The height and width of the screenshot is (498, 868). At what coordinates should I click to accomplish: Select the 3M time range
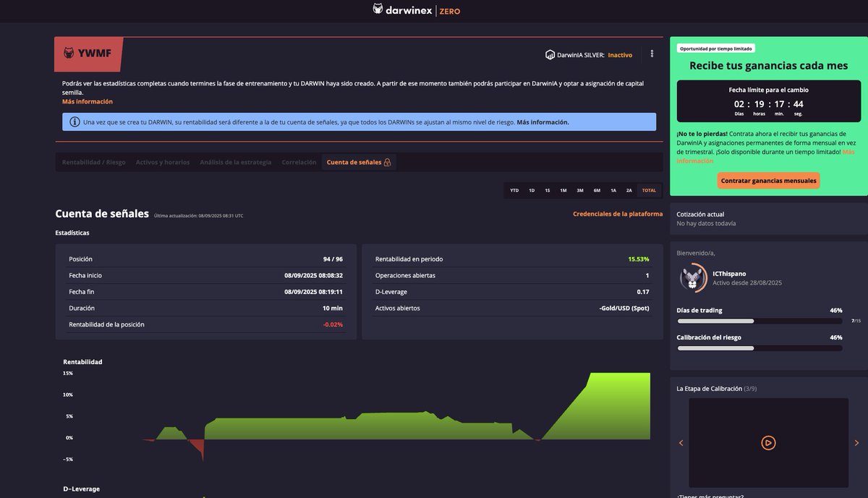tap(580, 190)
